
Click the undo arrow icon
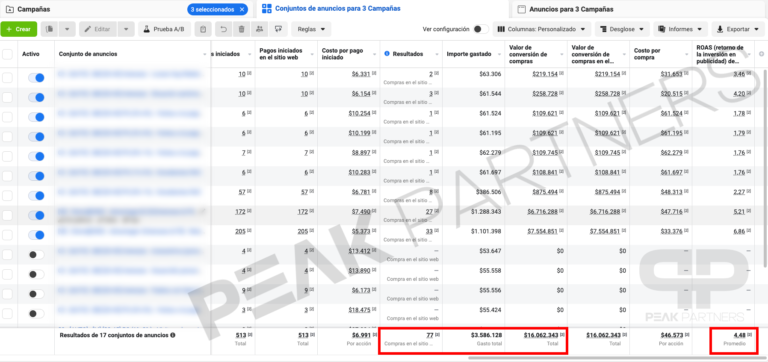point(223,29)
